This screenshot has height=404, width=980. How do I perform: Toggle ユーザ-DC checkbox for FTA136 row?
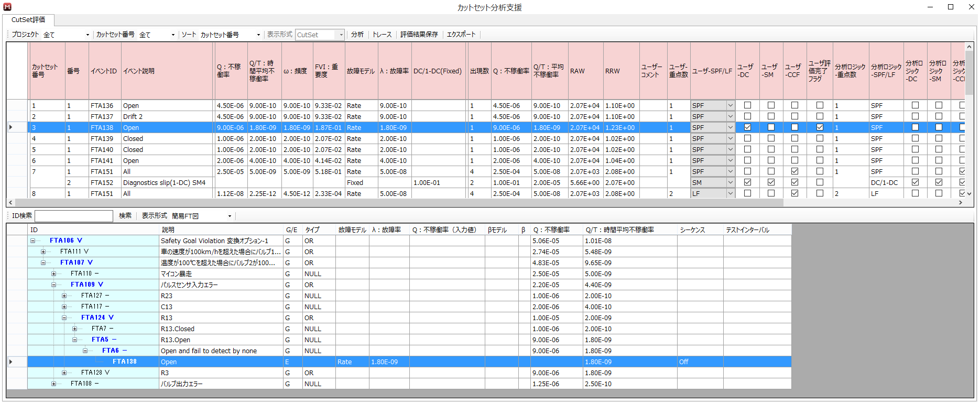coord(747,105)
